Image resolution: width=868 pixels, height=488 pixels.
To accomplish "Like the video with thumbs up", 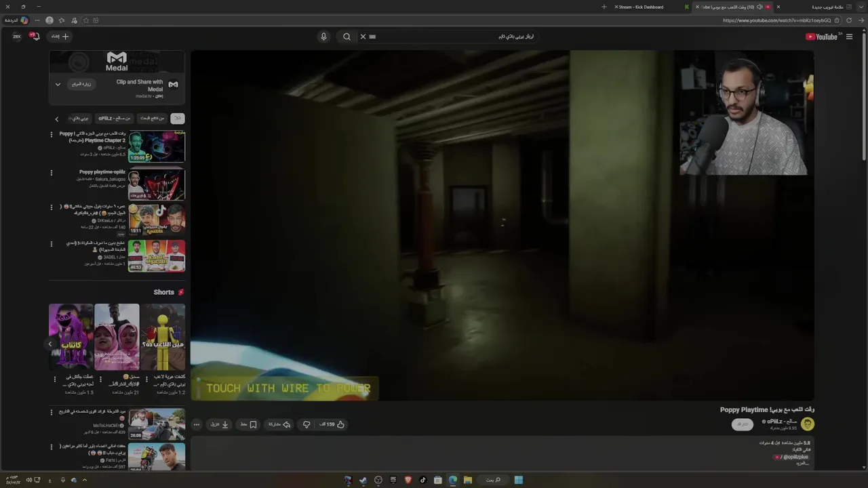I will 332,424.
